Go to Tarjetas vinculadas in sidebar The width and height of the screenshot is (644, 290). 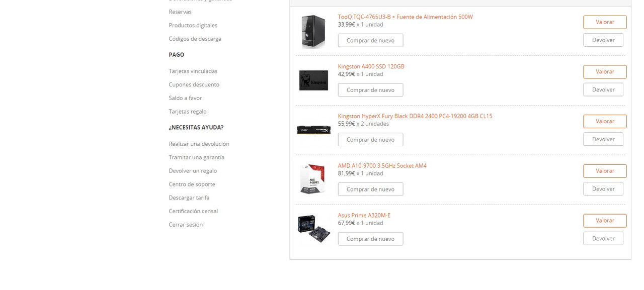pyautogui.click(x=193, y=71)
